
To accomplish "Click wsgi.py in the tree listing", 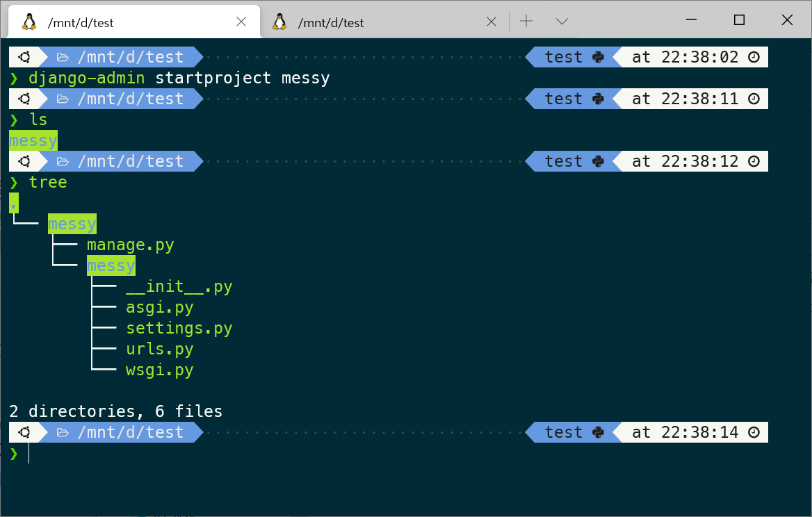I will pos(159,370).
